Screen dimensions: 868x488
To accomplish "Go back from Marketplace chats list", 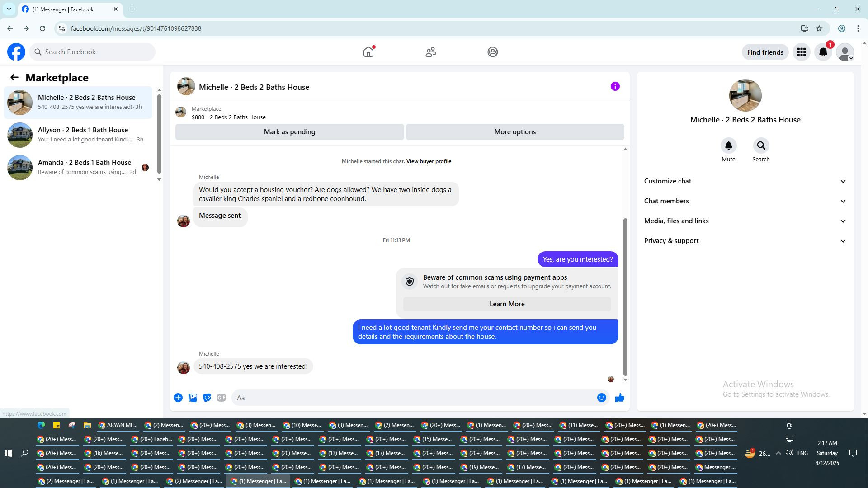I will click(14, 78).
